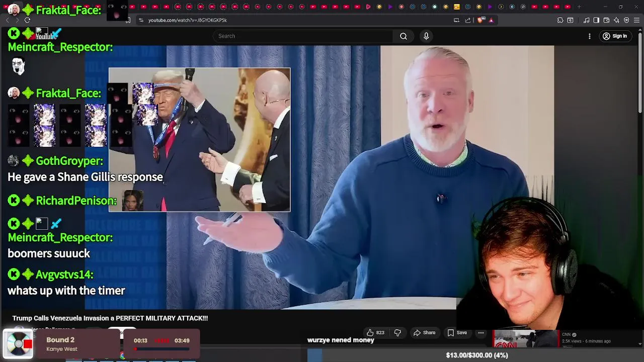The width and height of the screenshot is (644, 362).
Task: Click the GothGroyper username in chat
Action: (x=69, y=161)
